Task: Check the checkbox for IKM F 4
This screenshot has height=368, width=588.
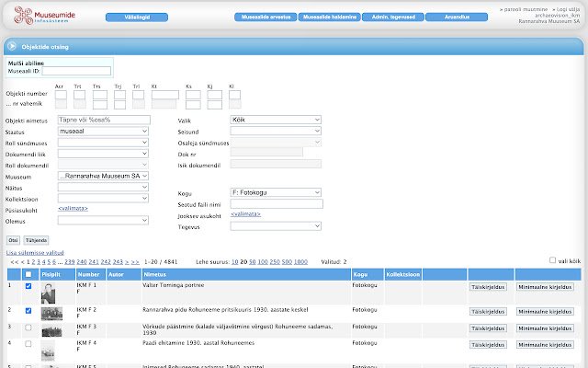Action: 28,344
